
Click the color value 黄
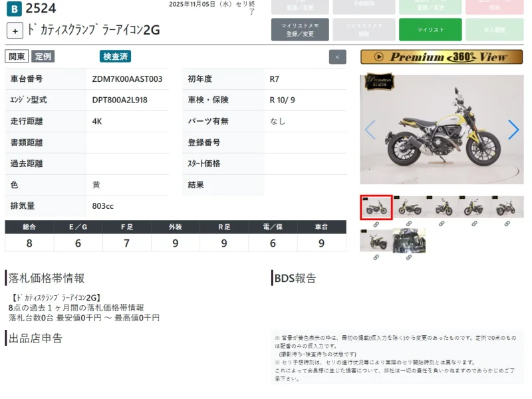pyautogui.click(x=96, y=185)
